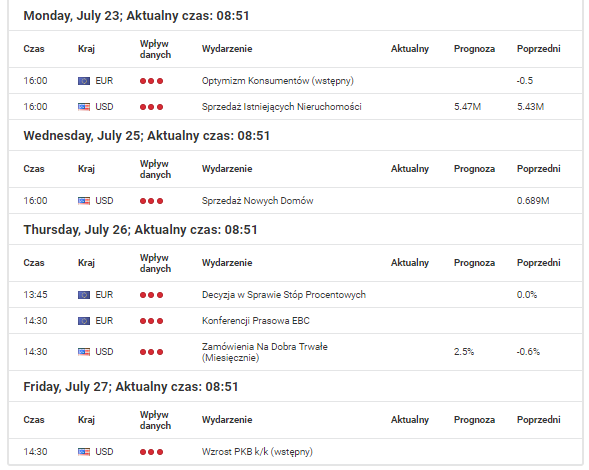Screen dimensions: 589x470
Task: Click the EU flag for Optymizm Konsumentów
Action: (84, 81)
